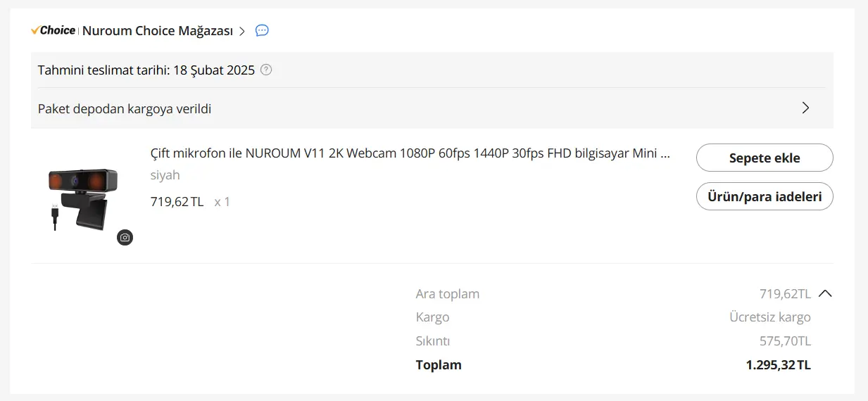Click the chevron next to the store name
This screenshot has width=868, height=401.
242,31
